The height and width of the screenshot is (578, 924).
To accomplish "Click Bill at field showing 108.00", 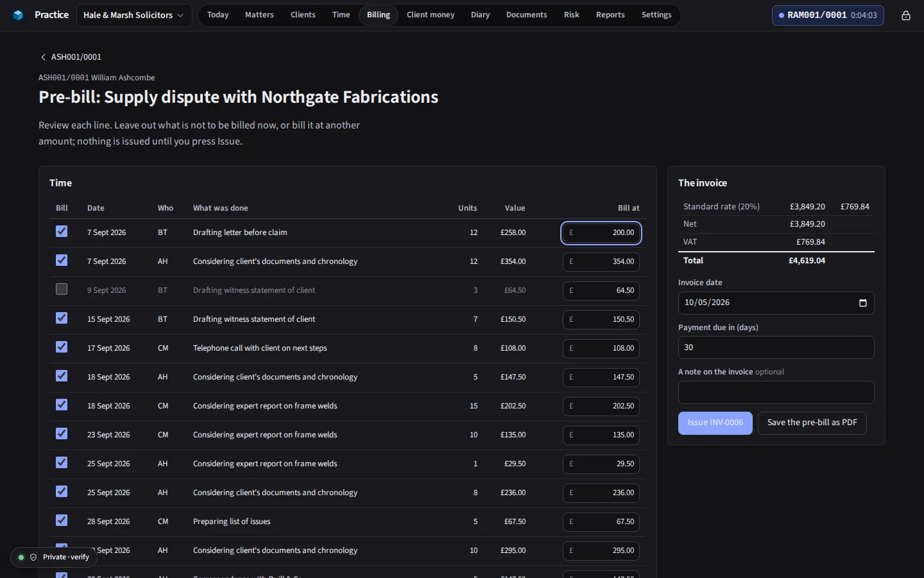I will pos(601,349).
